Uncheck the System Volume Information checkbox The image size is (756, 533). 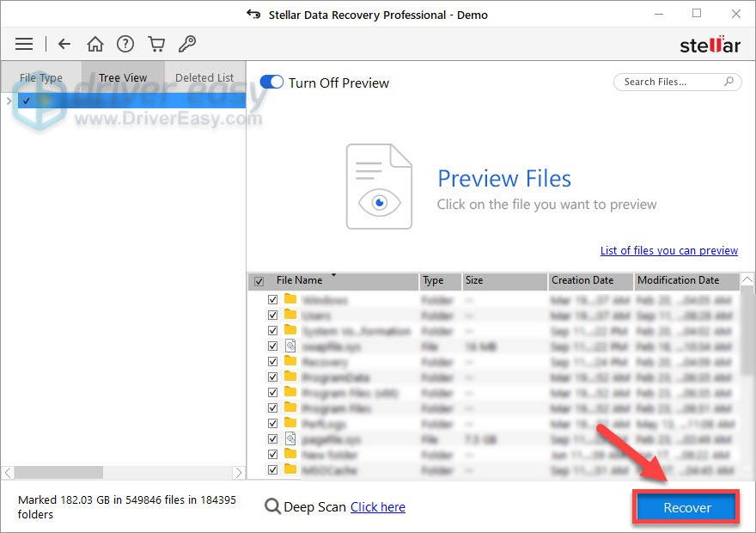[x=272, y=330]
